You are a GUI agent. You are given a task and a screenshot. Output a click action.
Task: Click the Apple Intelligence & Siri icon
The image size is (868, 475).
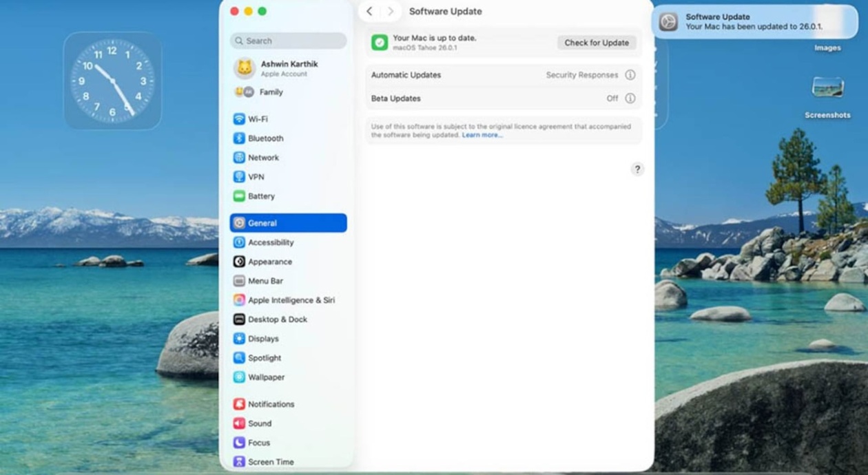coord(239,300)
